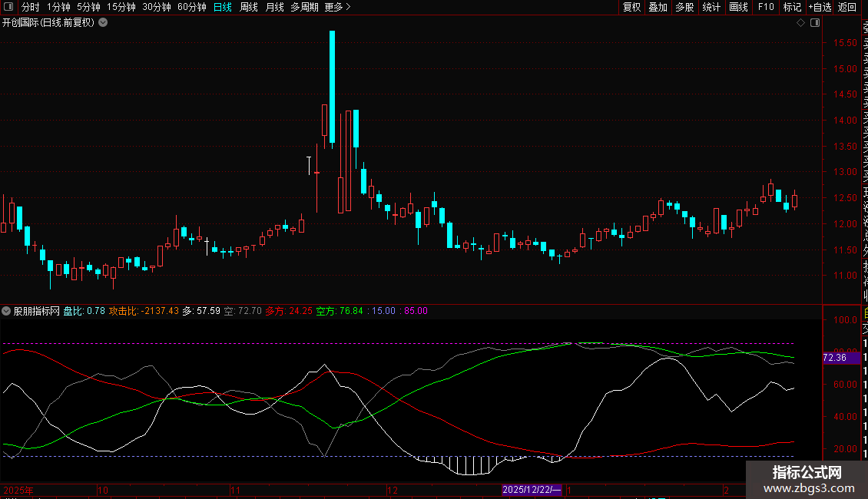Click the panel layout icon at top-left
This screenshot has height=499, width=868.
pos(8,7)
